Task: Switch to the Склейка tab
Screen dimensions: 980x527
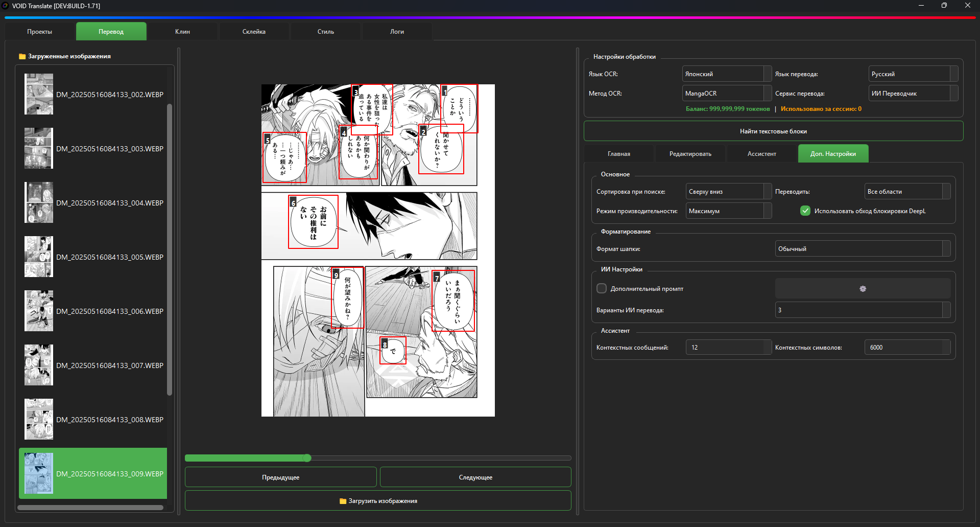Action: (x=254, y=32)
